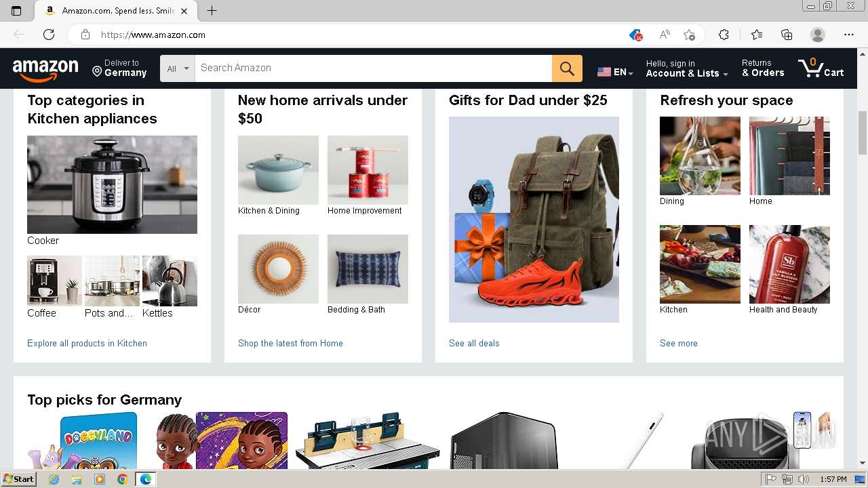Click in the Search Amazon field

pyautogui.click(x=373, y=68)
